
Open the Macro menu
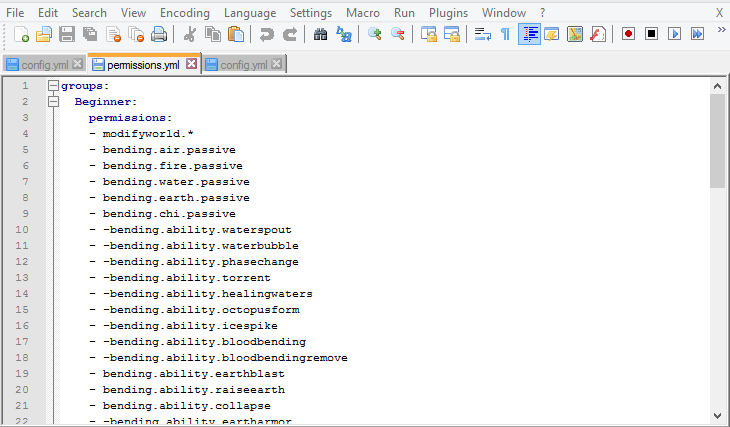tap(363, 13)
